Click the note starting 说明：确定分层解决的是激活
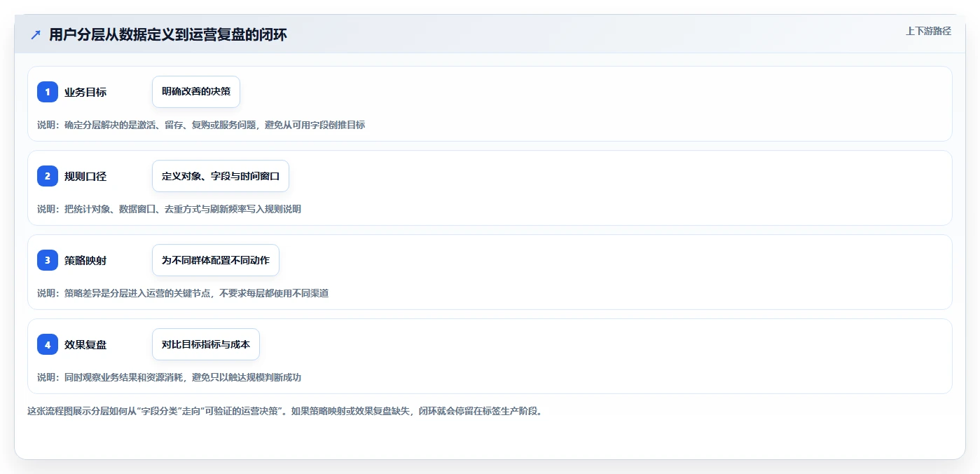980x474 pixels. click(x=201, y=125)
